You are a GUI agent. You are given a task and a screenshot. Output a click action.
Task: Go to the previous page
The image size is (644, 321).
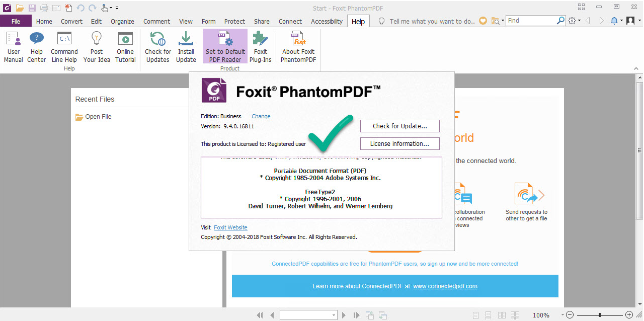coord(272,315)
